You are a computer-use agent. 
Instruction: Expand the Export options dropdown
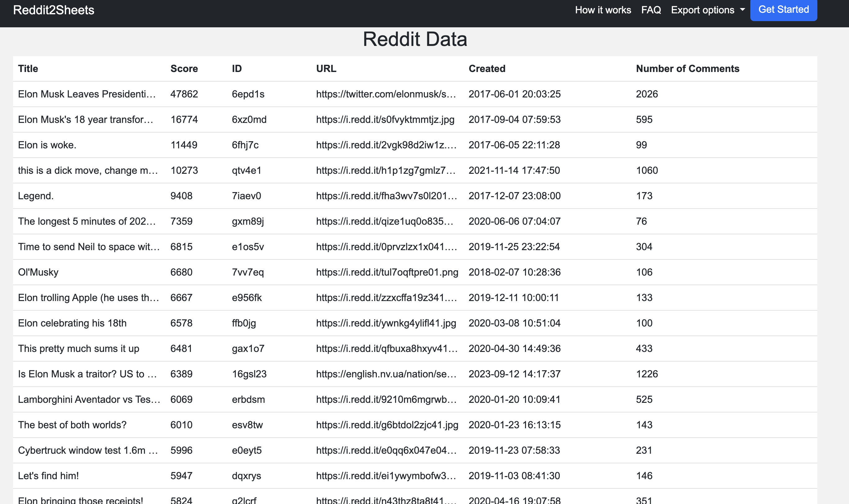[x=708, y=10]
